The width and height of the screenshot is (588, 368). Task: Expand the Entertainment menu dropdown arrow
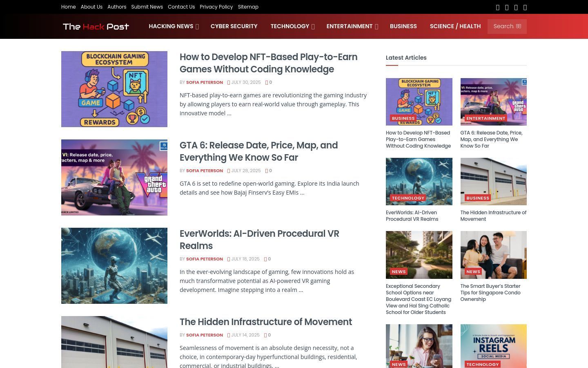click(x=376, y=27)
